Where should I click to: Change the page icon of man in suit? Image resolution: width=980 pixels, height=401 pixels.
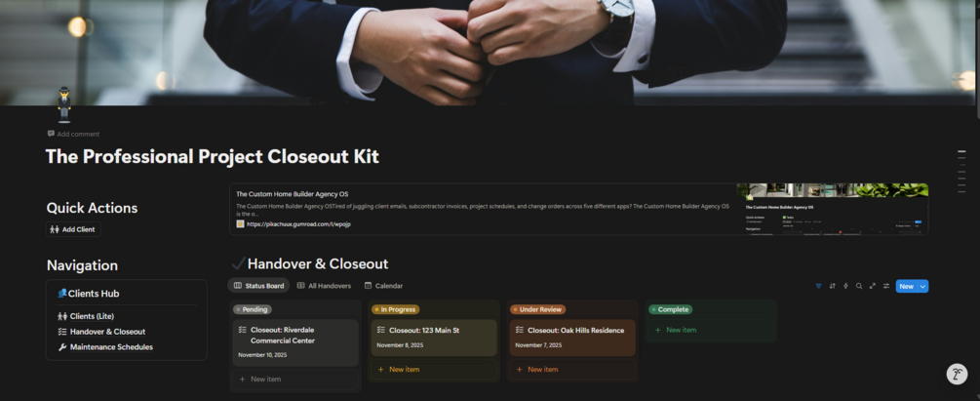point(63,104)
